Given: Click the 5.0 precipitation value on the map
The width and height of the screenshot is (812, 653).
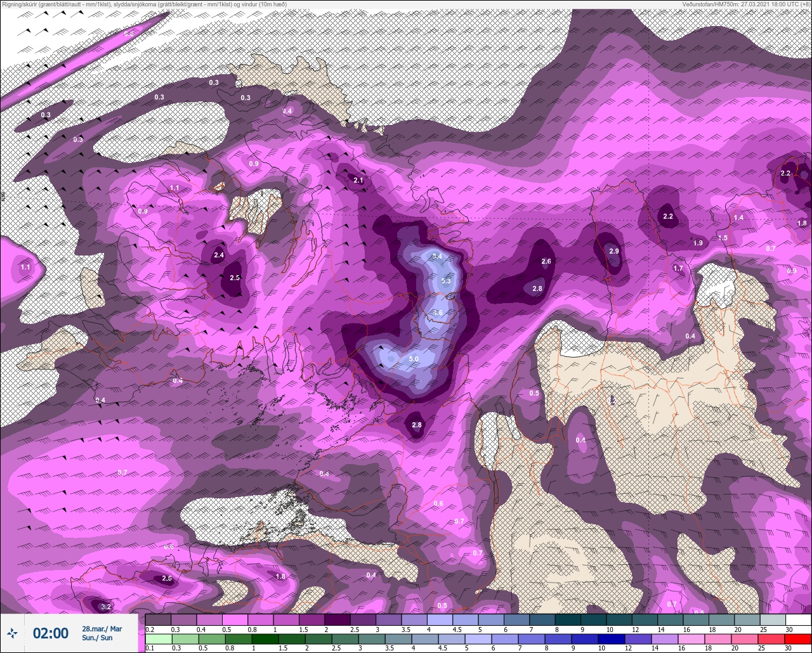Looking at the screenshot, I should coord(414,359).
